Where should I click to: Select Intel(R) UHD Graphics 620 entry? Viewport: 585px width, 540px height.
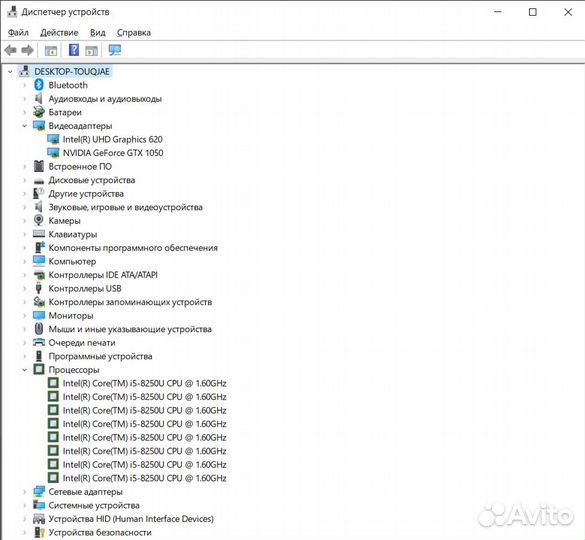(112, 139)
